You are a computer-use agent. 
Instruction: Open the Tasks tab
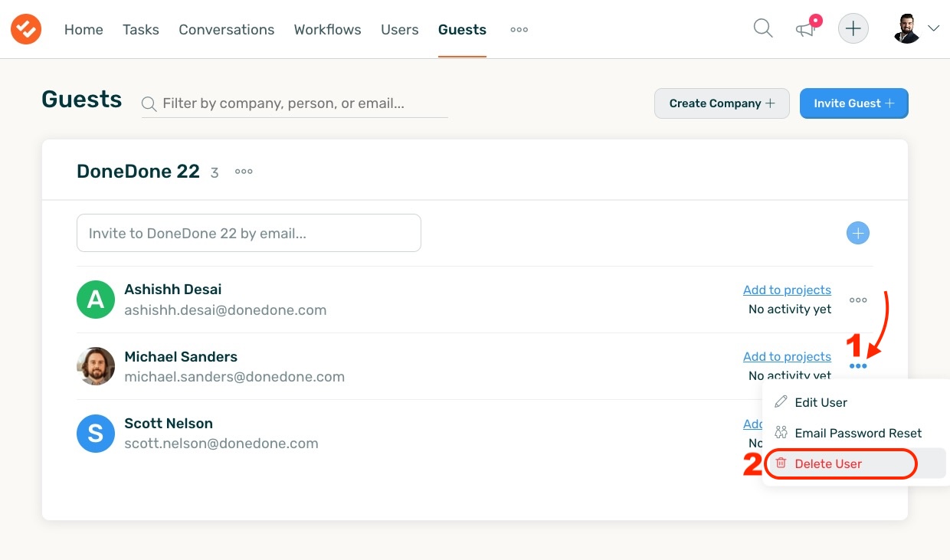tap(141, 30)
